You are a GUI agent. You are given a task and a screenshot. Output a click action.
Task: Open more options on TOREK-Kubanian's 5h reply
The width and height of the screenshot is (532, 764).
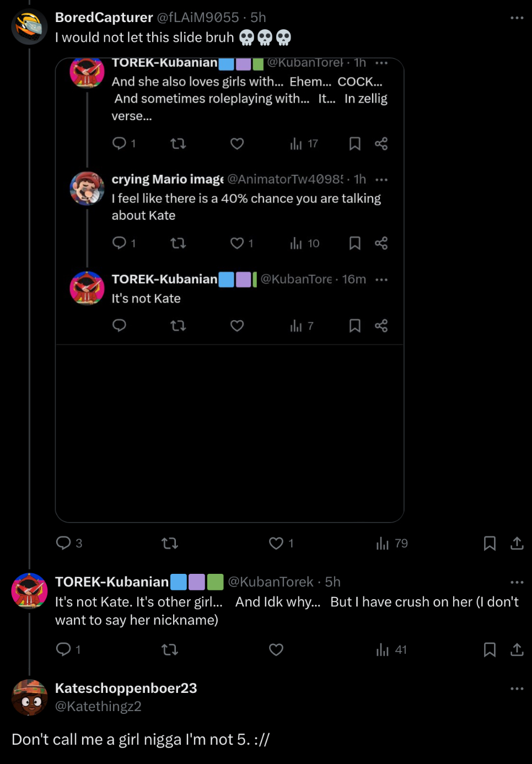[x=517, y=582]
